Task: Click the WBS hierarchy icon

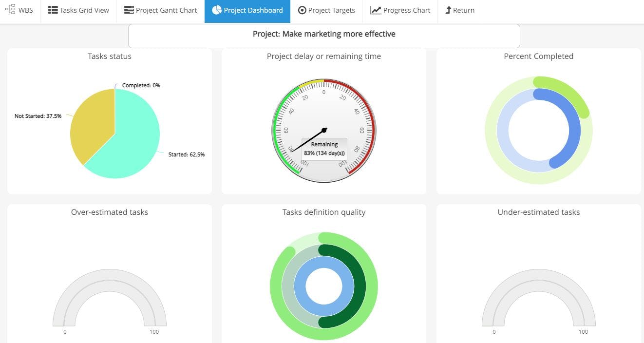Action: point(10,9)
